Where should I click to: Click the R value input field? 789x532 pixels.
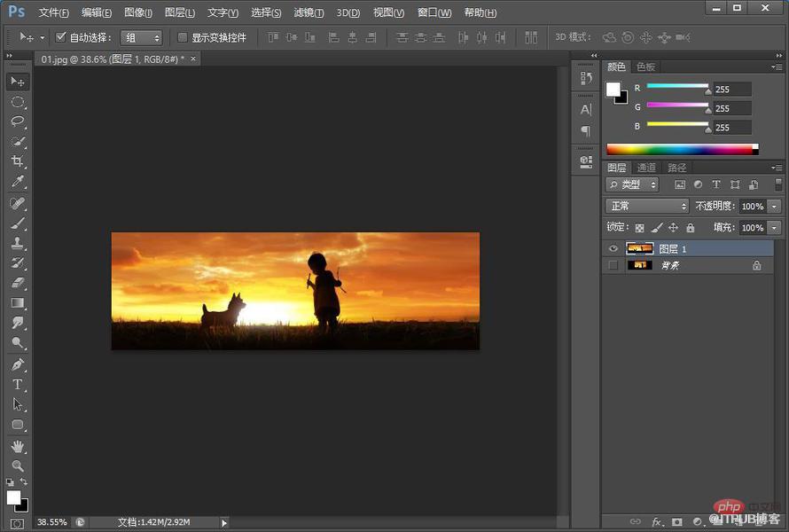(732, 89)
